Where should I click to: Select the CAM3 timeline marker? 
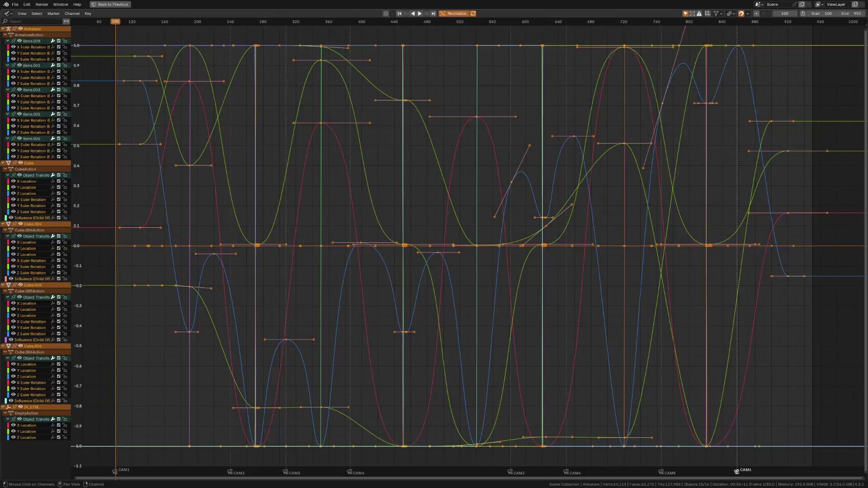[x=292, y=472]
